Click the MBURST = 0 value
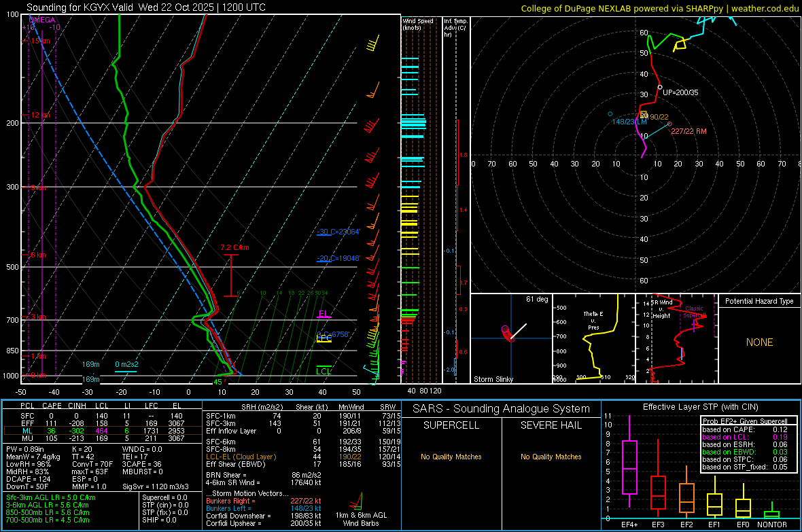 click(143, 472)
